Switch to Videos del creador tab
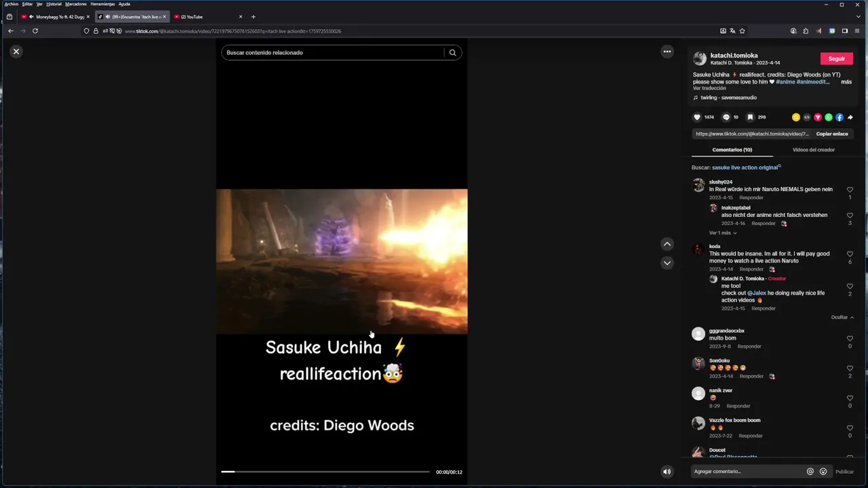Viewport: 868px width, 488px height. pos(814,150)
